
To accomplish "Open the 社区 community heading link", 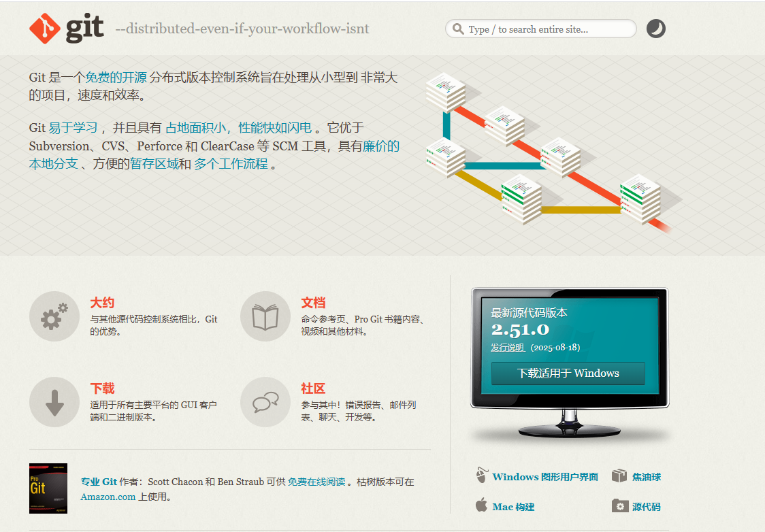I will point(313,388).
